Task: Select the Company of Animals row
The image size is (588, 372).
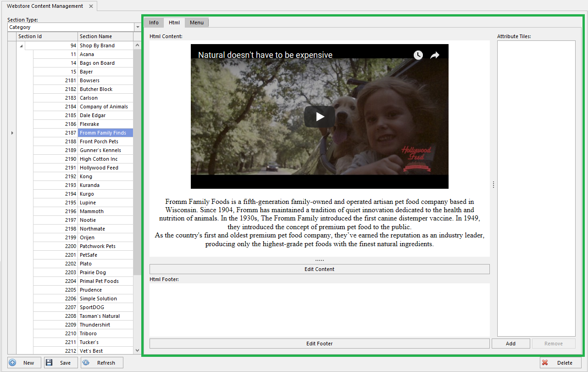Action: 83,107
